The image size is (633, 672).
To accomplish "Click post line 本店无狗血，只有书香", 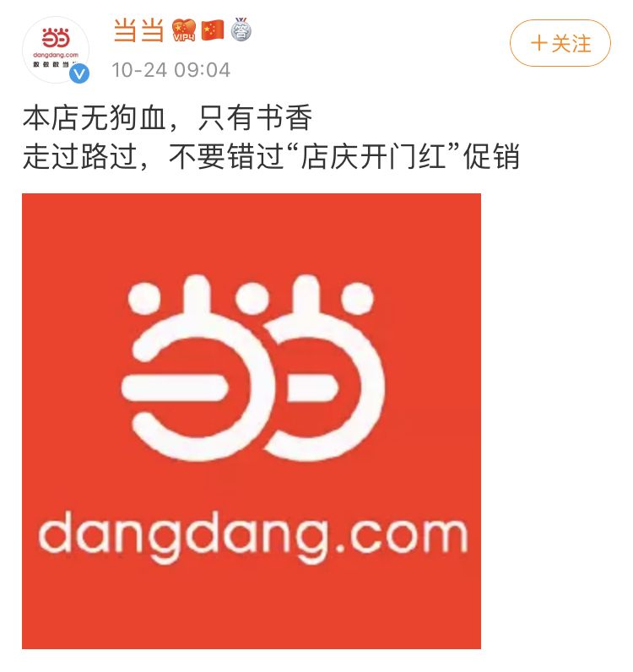I will (x=168, y=118).
